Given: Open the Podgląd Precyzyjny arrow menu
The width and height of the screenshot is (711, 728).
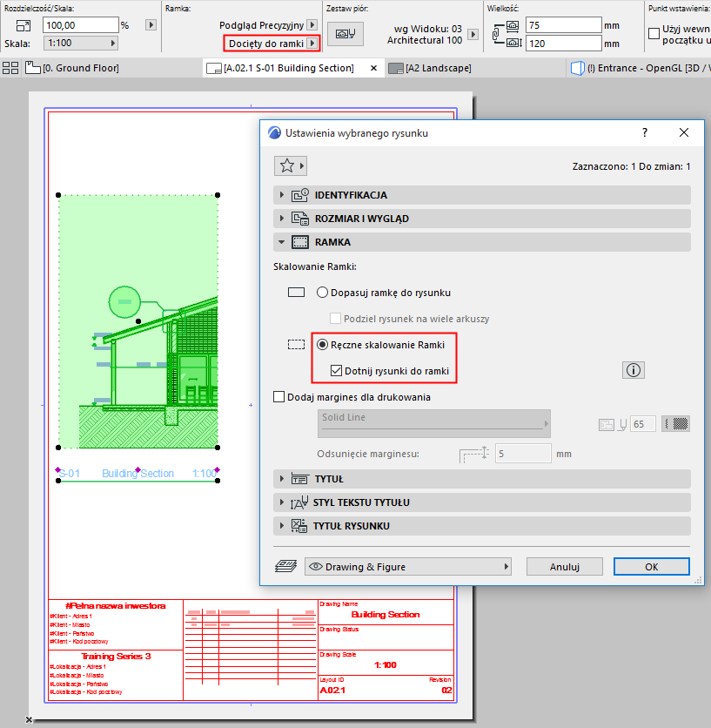Looking at the screenshot, I should point(312,25).
